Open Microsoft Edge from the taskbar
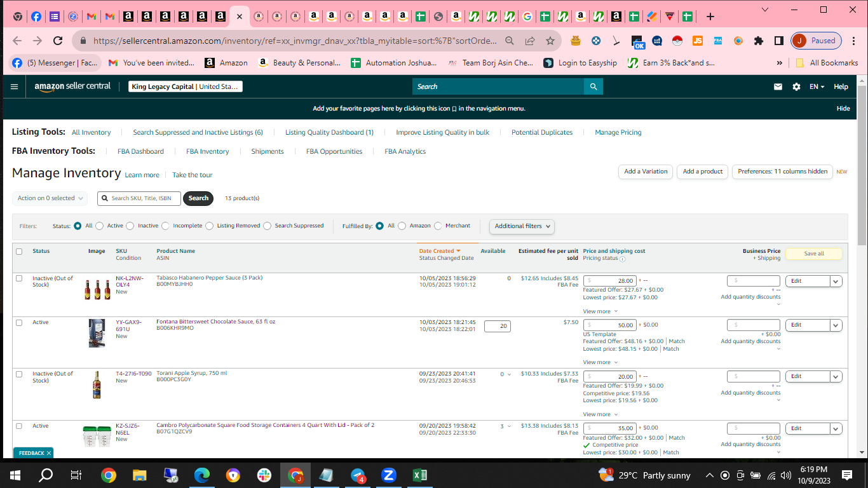Viewport: 868px width, 488px height. (202, 475)
